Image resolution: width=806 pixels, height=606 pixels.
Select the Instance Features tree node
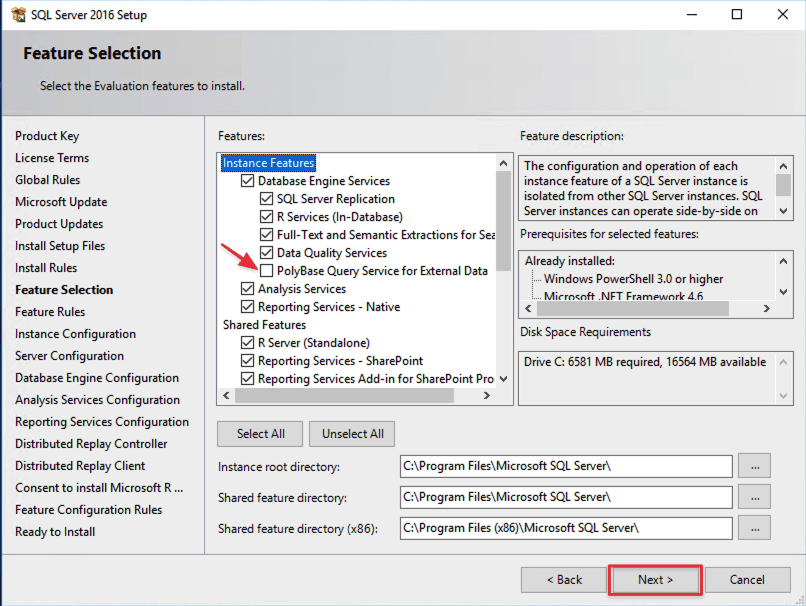pos(268,163)
